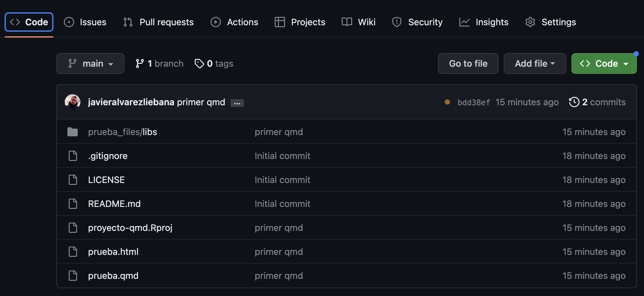Click the prueba.qmd file icon
Screen dimensions: 644x296
point(73,276)
